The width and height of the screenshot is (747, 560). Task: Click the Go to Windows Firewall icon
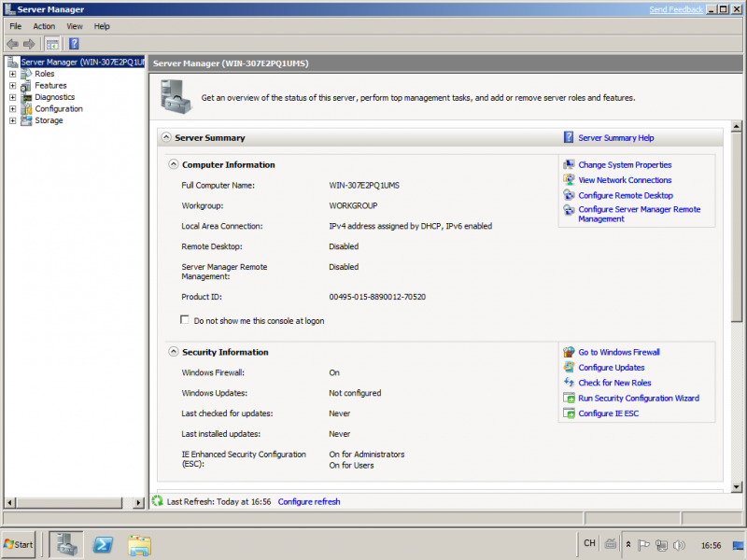pos(569,353)
